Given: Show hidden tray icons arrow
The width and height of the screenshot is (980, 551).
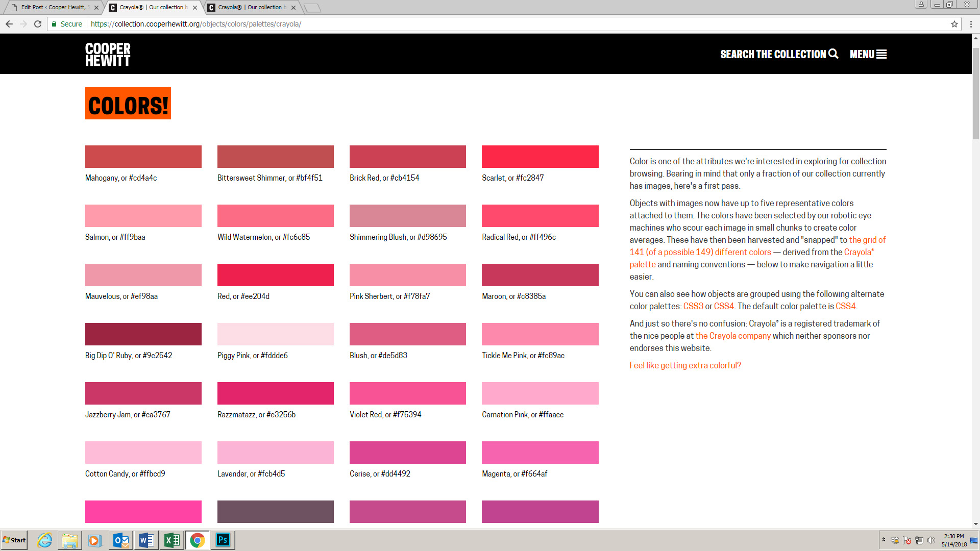Looking at the screenshot, I should 884,540.
